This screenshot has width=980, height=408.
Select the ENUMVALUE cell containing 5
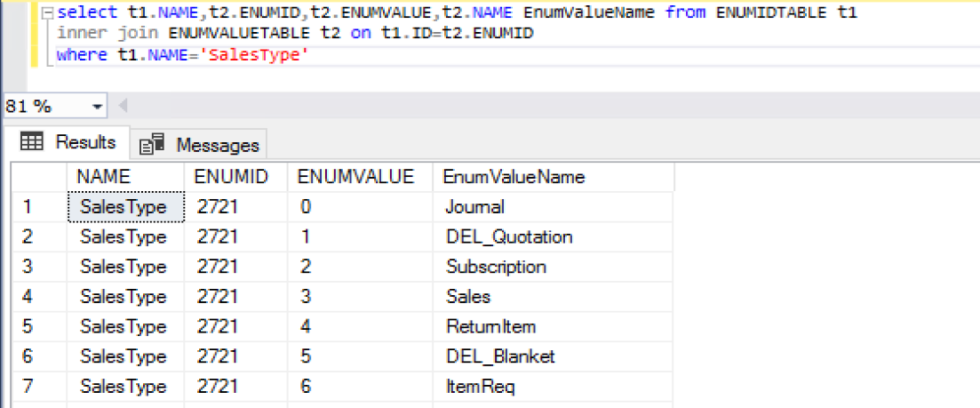(307, 356)
